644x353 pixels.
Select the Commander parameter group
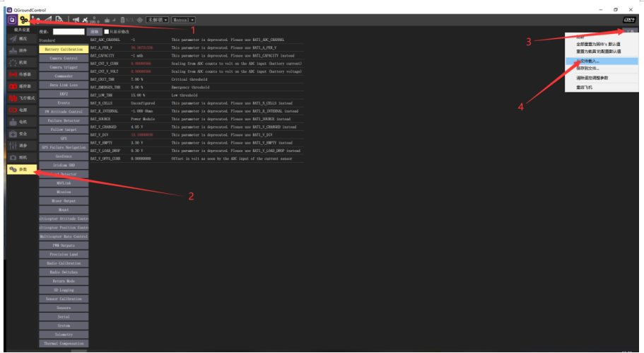click(64, 76)
